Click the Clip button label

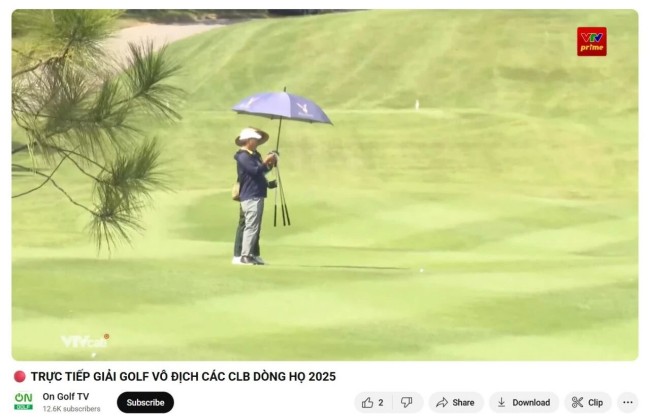[x=595, y=402]
